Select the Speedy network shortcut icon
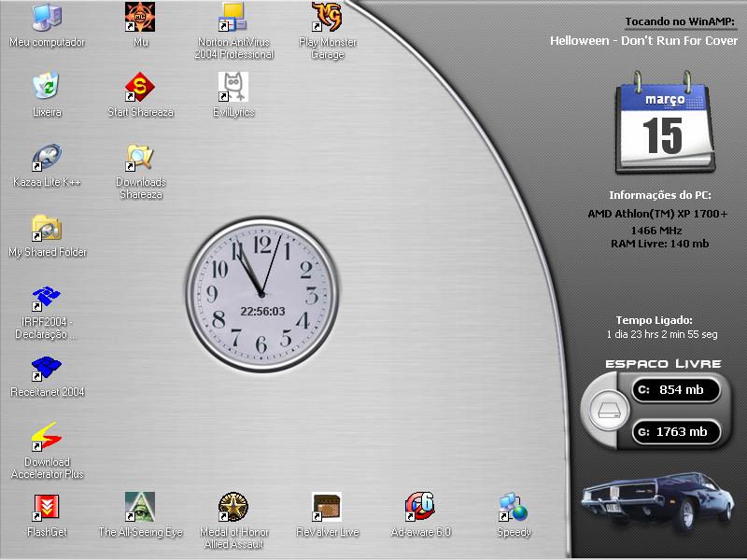Viewport: 747px width, 560px height. pos(514,507)
